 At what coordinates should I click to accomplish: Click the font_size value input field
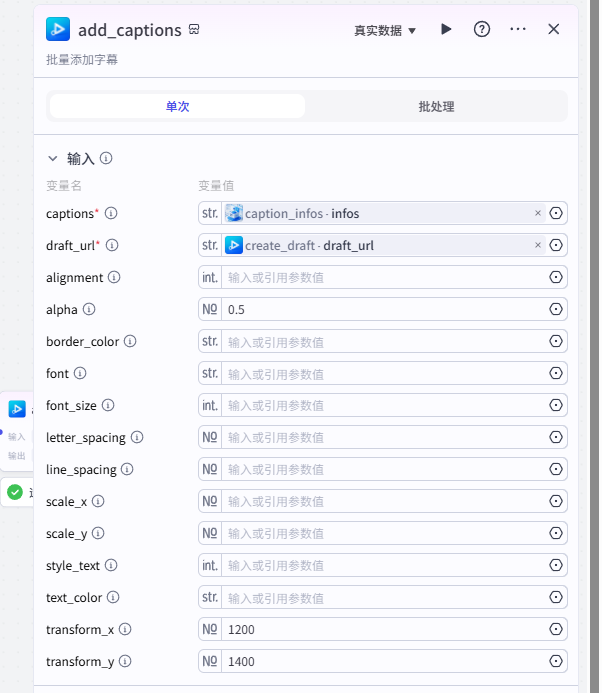point(384,405)
